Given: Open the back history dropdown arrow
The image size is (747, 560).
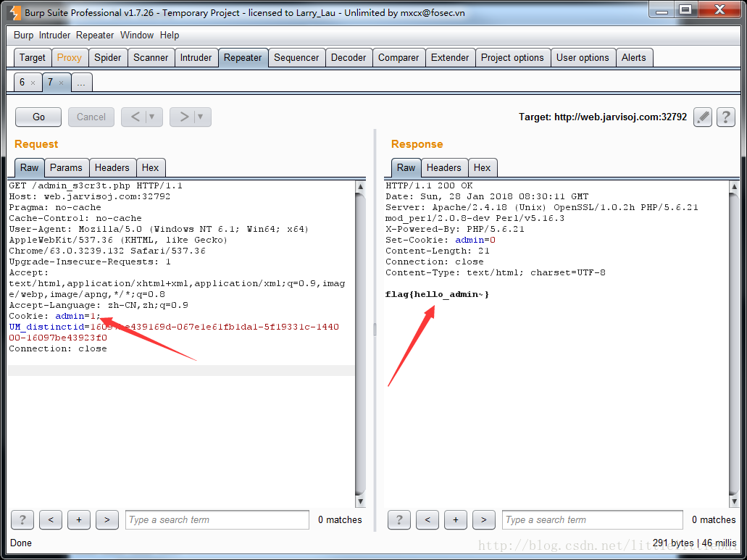Looking at the screenshot, I should click(x=152, y=117).
